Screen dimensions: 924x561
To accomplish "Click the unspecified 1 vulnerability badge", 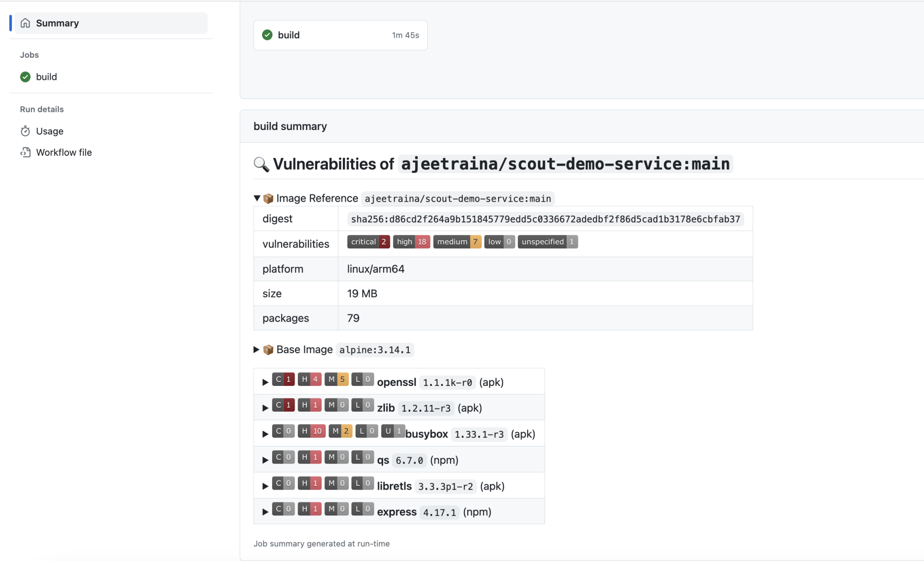I will pos(548,241).
